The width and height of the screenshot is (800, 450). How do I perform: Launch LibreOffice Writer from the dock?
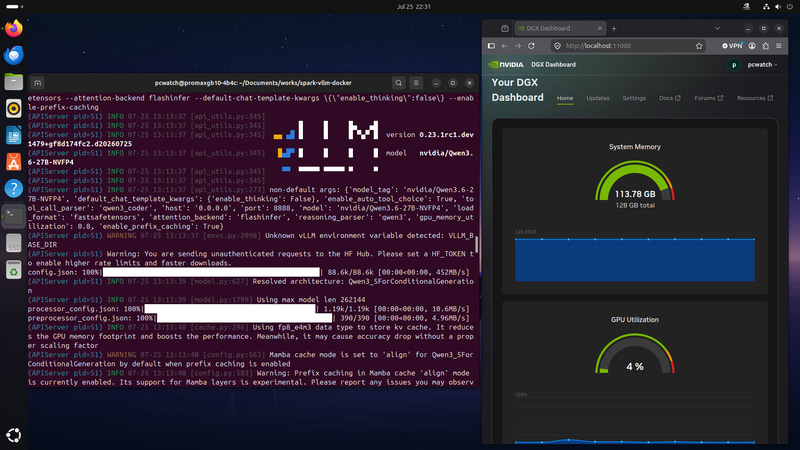14,135
